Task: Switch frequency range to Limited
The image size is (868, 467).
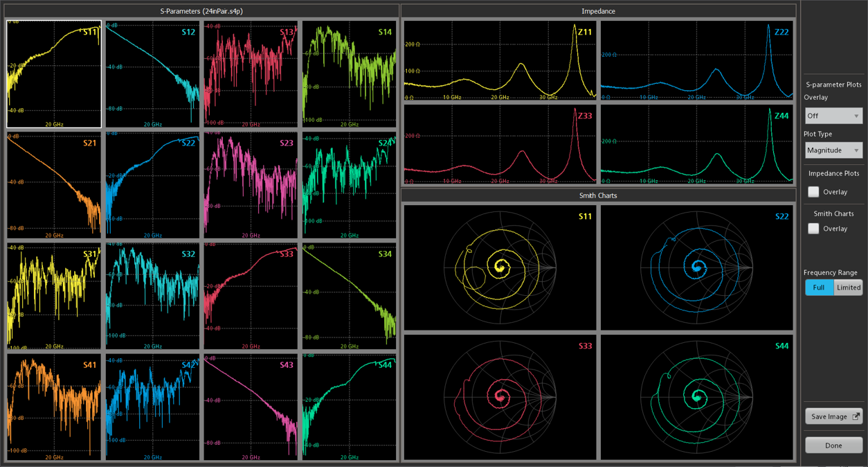Action: [x=849, y=288]
